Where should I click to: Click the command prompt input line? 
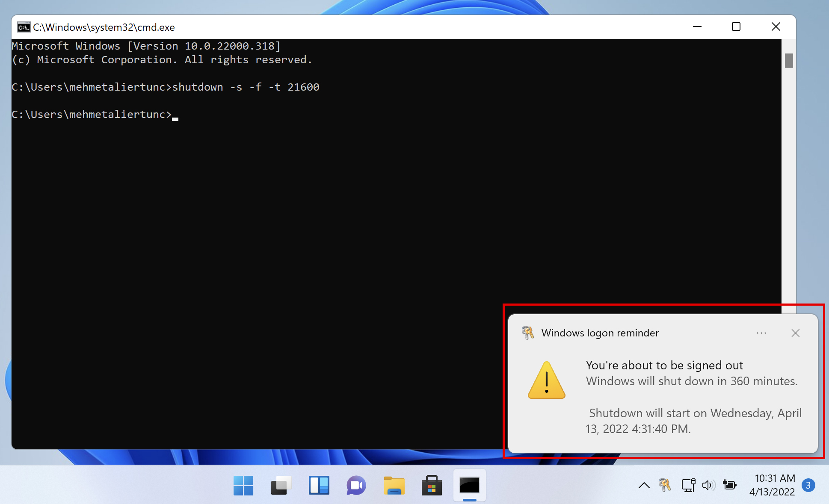click(175, 115)
